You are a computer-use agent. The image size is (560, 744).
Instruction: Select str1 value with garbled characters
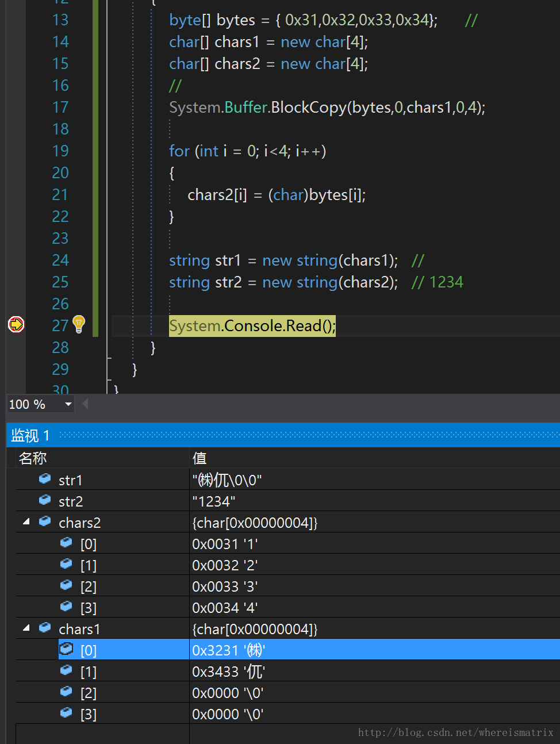[227, 480]
